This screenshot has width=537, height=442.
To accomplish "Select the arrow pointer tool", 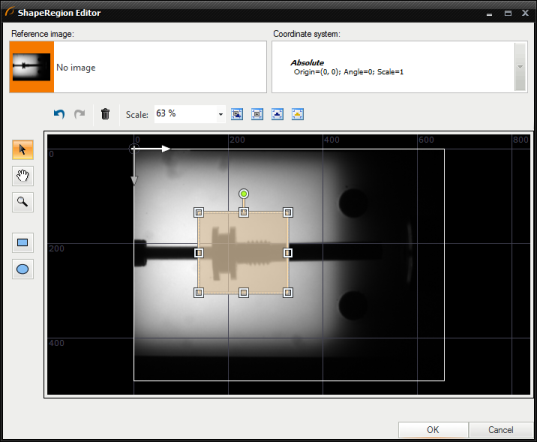I will click(x=23, y=150).
